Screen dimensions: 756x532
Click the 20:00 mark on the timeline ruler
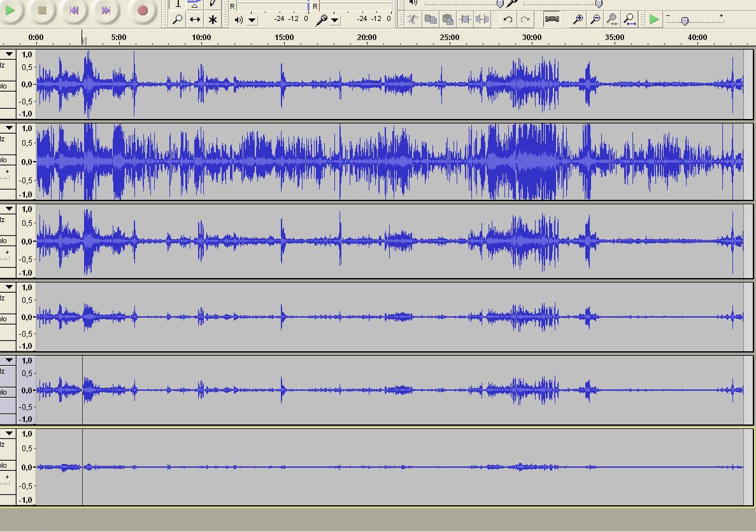(x=367, y=38)
